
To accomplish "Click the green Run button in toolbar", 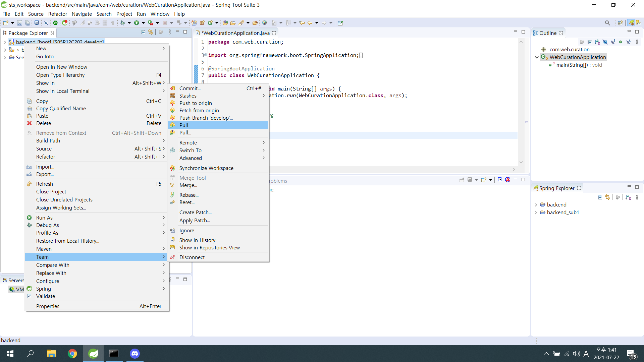I will click(137, 23).
